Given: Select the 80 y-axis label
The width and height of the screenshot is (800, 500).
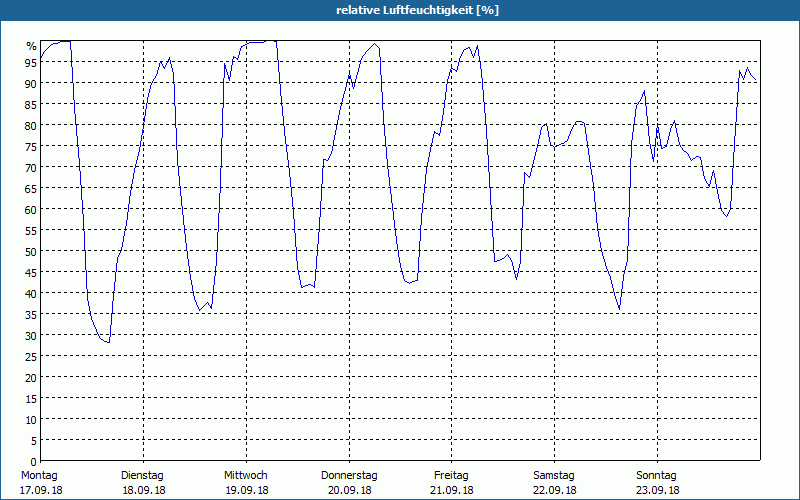Looking at the screenshot, I should [x=31, y=126].
